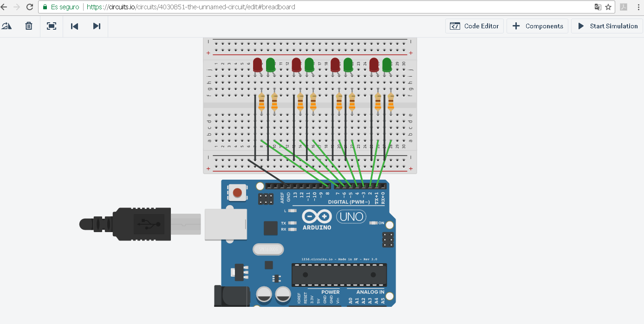Viewport: 644px width, 324px height.
Task: Open the Code Editor
Action: tap(475, 26)
